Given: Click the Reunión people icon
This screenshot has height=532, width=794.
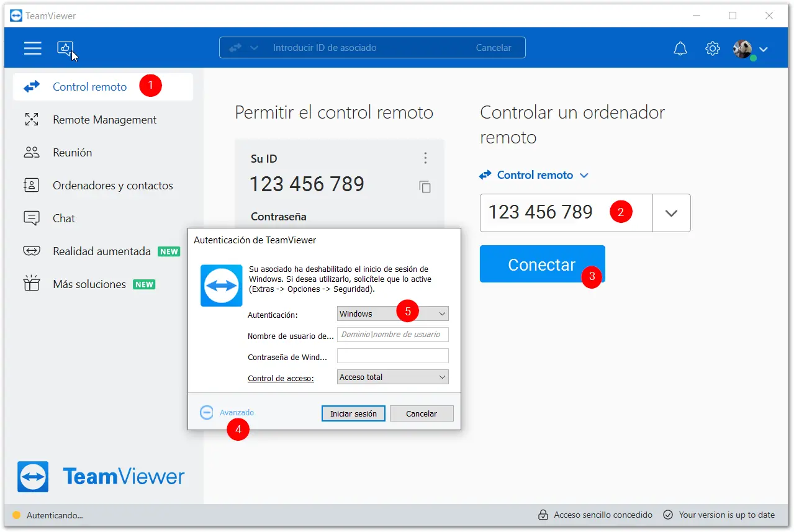Looking at the screenshot, I should (x=31, y=153).
